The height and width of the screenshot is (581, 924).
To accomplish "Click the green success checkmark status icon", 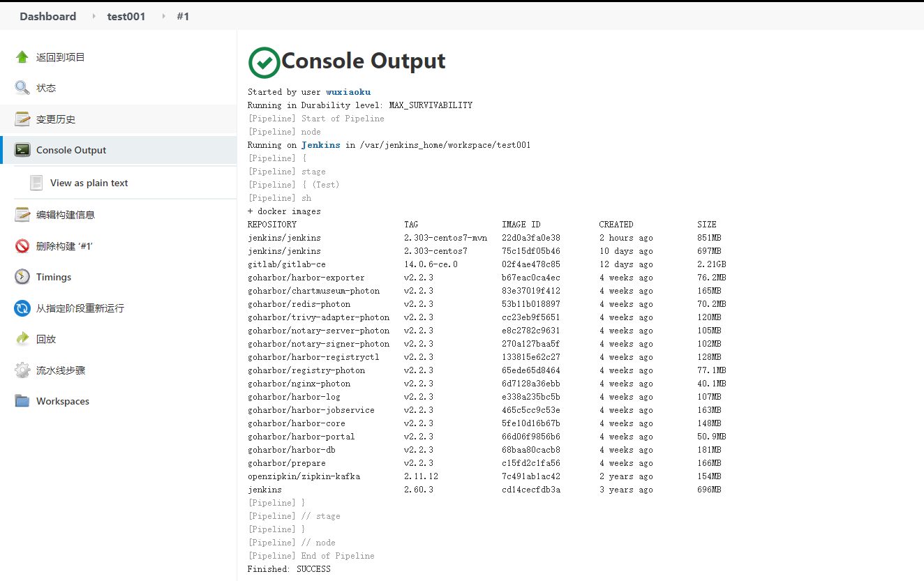I will tap(264, 63).
